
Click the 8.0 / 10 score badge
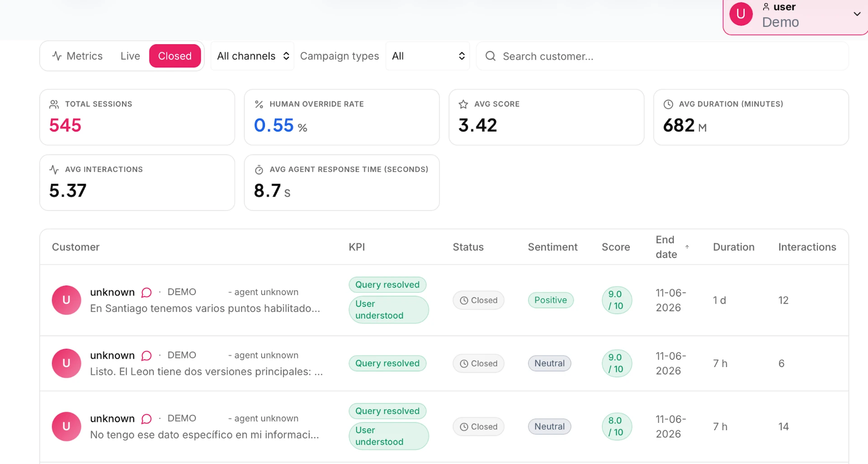(x=617, y=427)
